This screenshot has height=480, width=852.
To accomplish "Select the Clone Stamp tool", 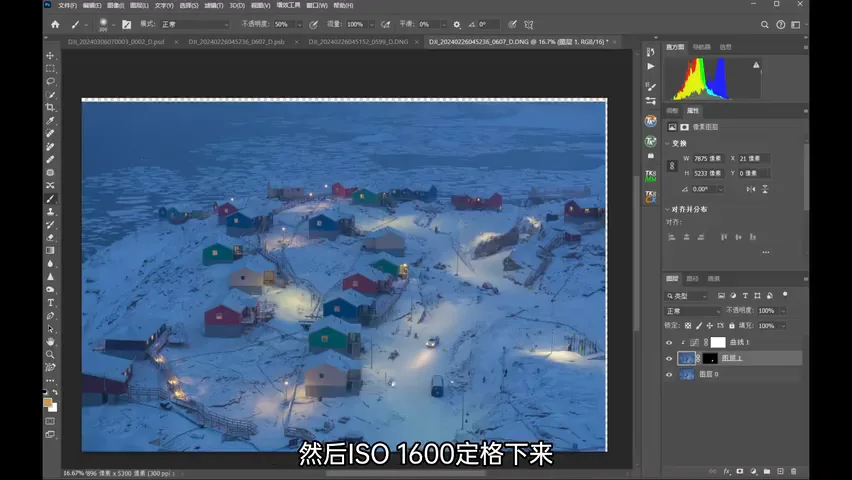I will pyautogui.click(x=50, y=212).
